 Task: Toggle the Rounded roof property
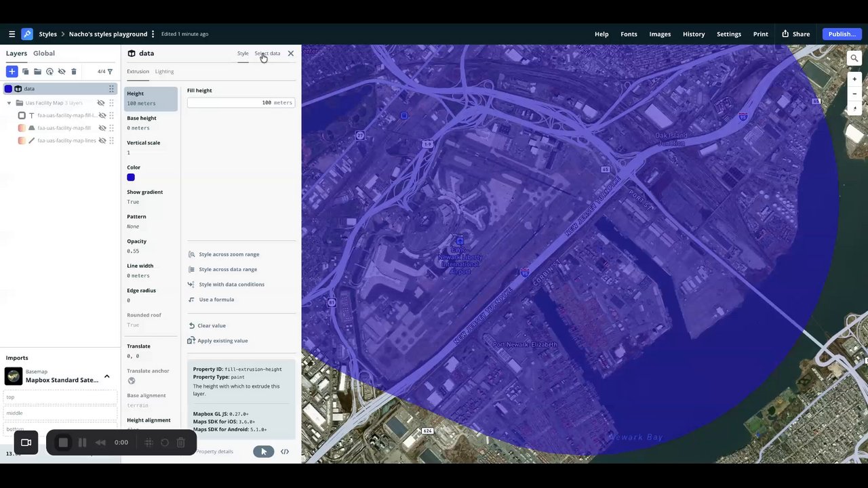(x=150, y=320)
